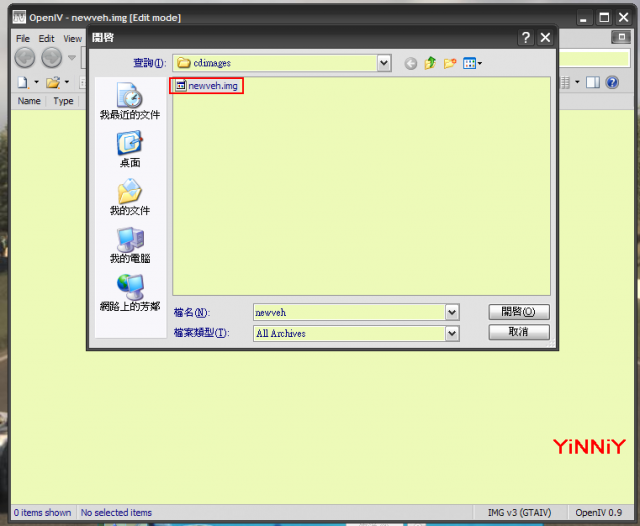Screen dimensions: 640x526
Task: Expand the view mode dropdown arrow
Action: click(x=577, y=82)
